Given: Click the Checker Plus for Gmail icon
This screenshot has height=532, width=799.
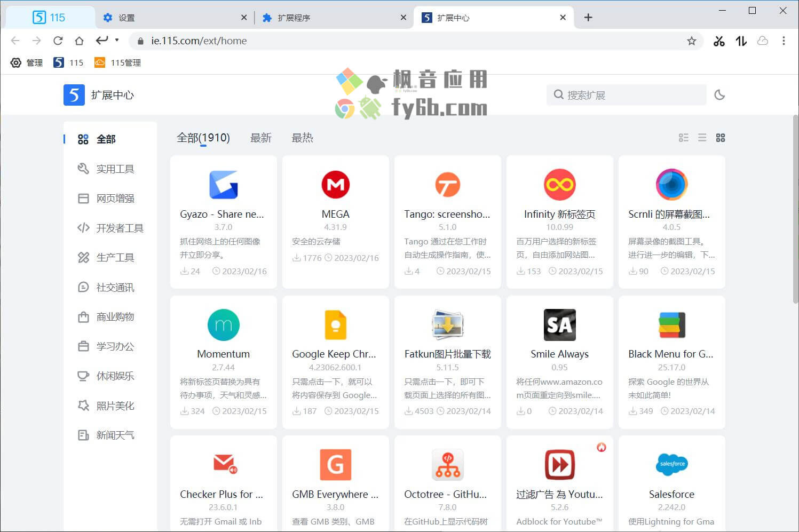Looking at the screenshot, I should coord(225,464).
